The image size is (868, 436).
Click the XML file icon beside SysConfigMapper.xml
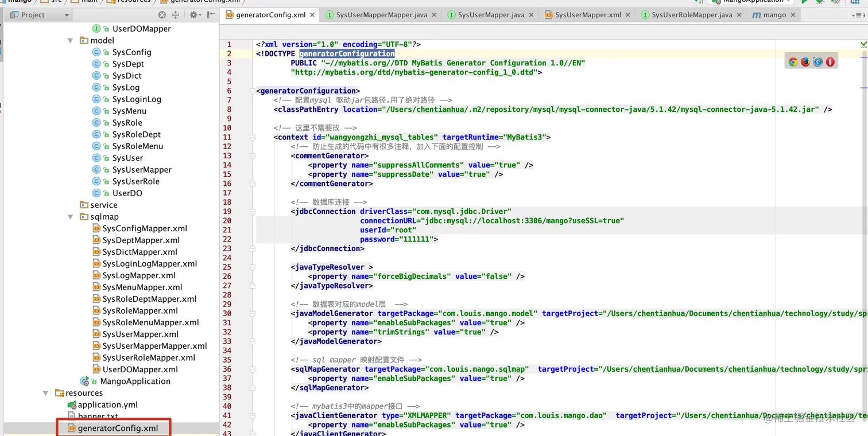96,228
